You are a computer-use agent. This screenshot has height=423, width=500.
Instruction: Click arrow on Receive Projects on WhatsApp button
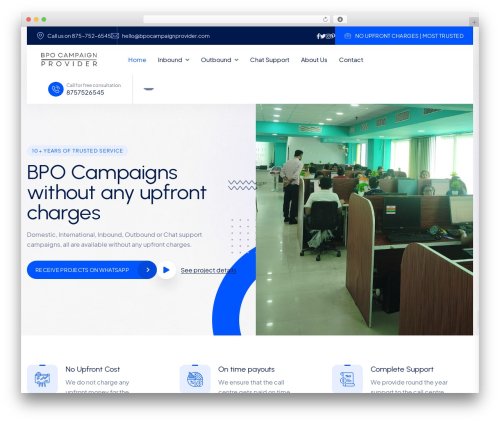(x=148, y=270)
